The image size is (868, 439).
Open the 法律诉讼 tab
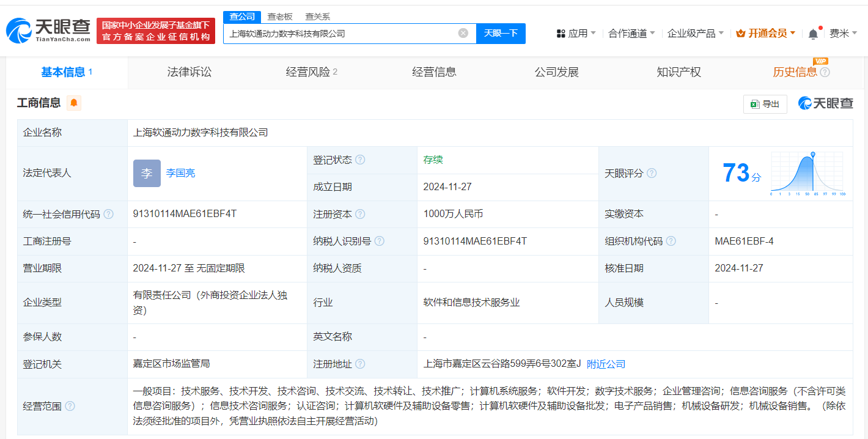point(189,72)
